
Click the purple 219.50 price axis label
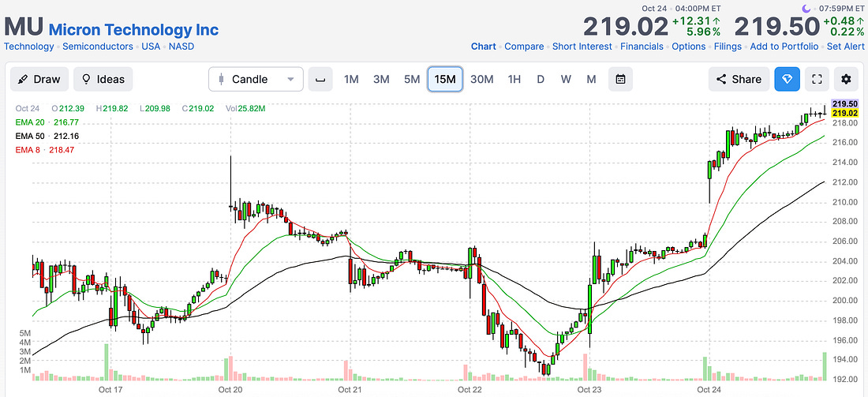point(845,103)
